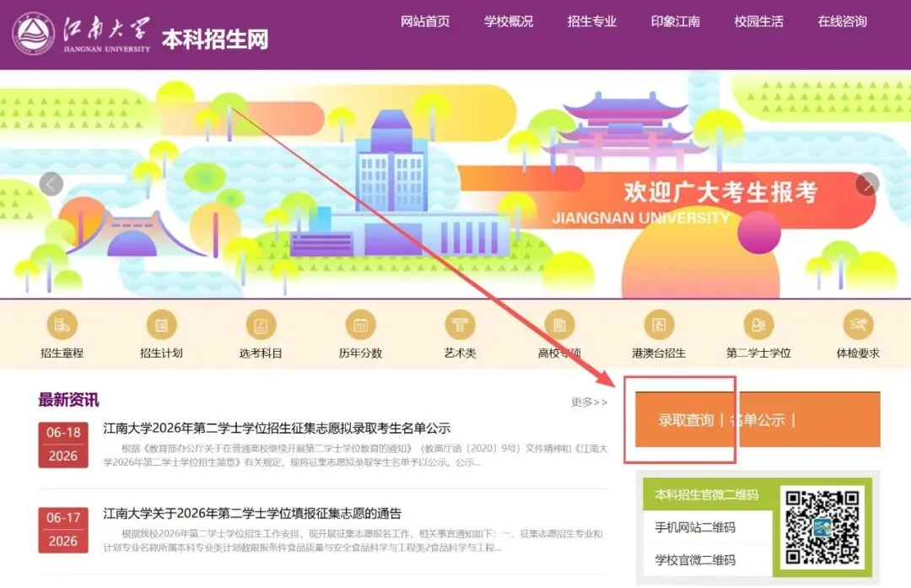Open 招生专业 menu
911x588 pixels.
point(591,21)
